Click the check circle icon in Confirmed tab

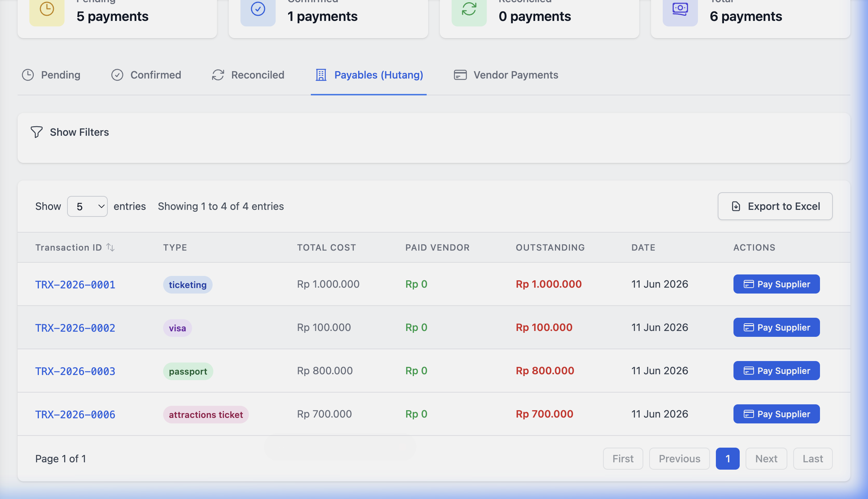(117, 75)
